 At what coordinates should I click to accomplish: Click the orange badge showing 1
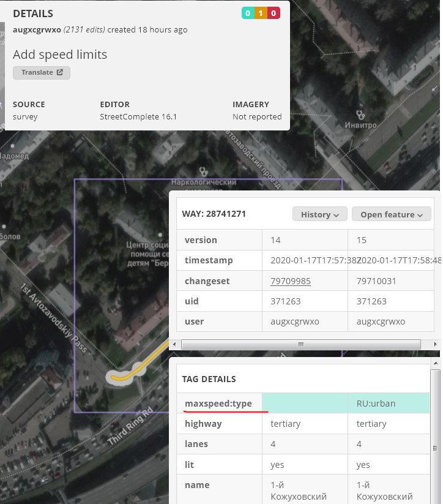[x=261, y=13]
